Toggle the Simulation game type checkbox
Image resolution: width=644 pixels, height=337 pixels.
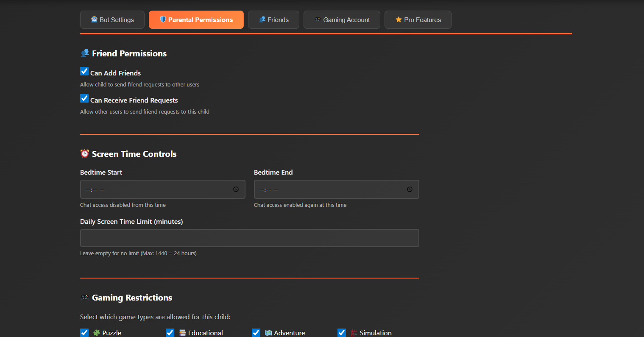(342, 333)
